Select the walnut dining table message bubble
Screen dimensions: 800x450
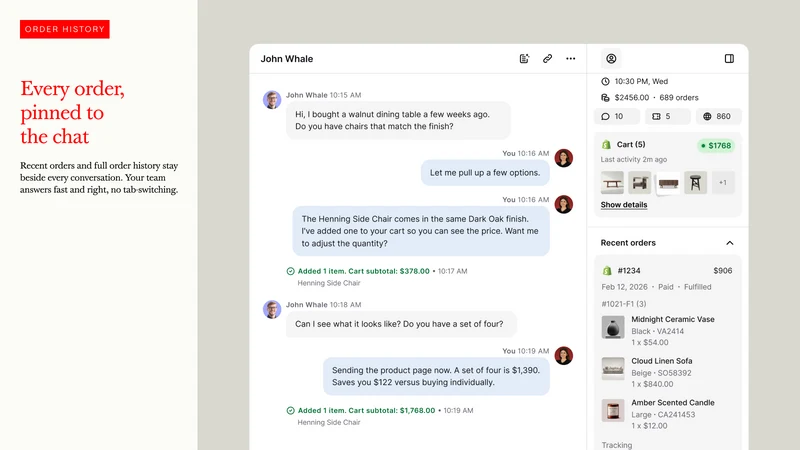398,120
